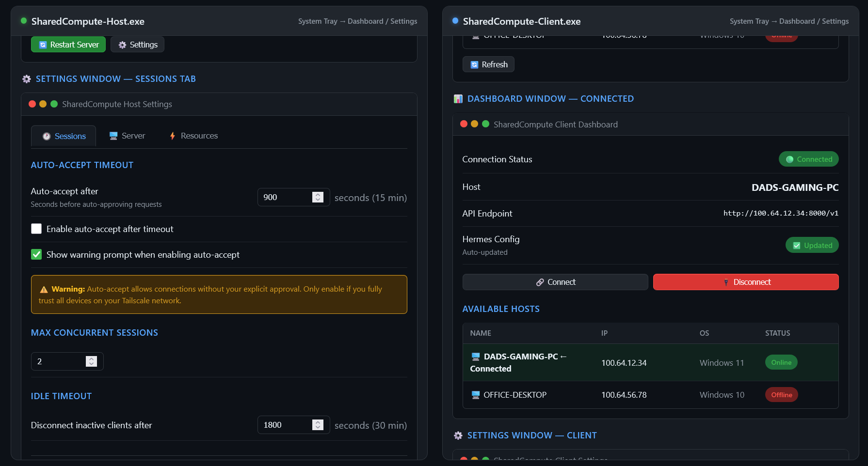Click the idle timeout 1800 stepper arrows

pos(318,425)
